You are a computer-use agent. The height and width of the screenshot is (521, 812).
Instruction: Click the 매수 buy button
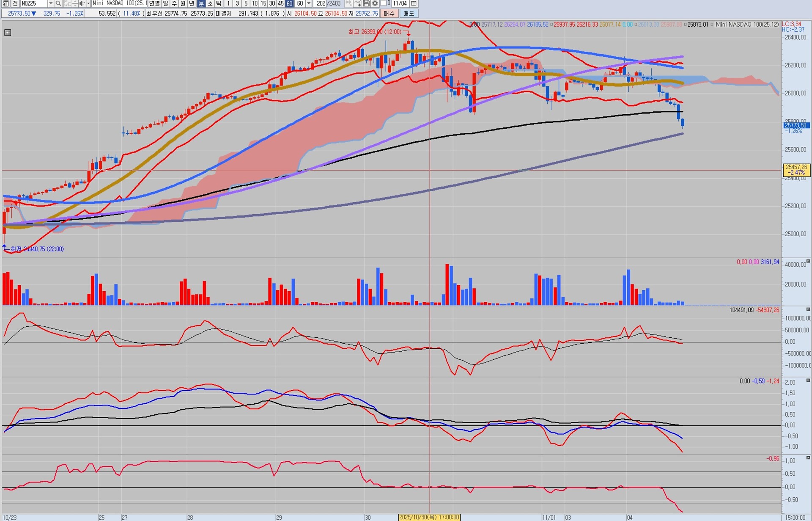389,14
